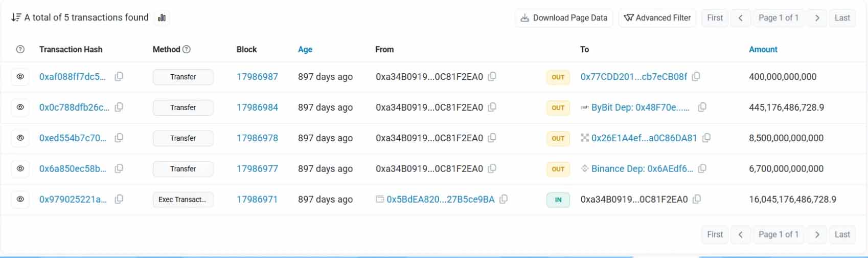This screenshot has width=868, height=258.
Task: Go to next page using top chevron
Action: (x=817, y=18)
